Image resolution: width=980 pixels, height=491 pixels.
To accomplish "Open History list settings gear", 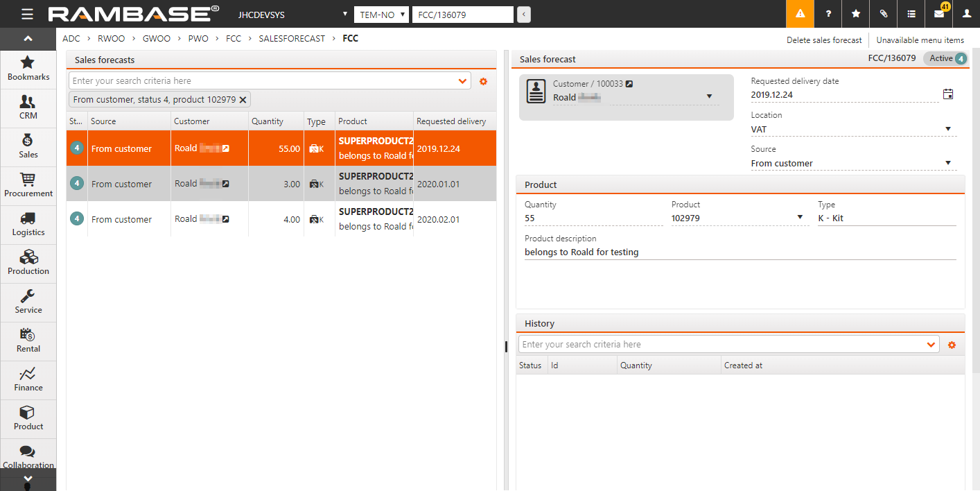I will coord(952,345).
